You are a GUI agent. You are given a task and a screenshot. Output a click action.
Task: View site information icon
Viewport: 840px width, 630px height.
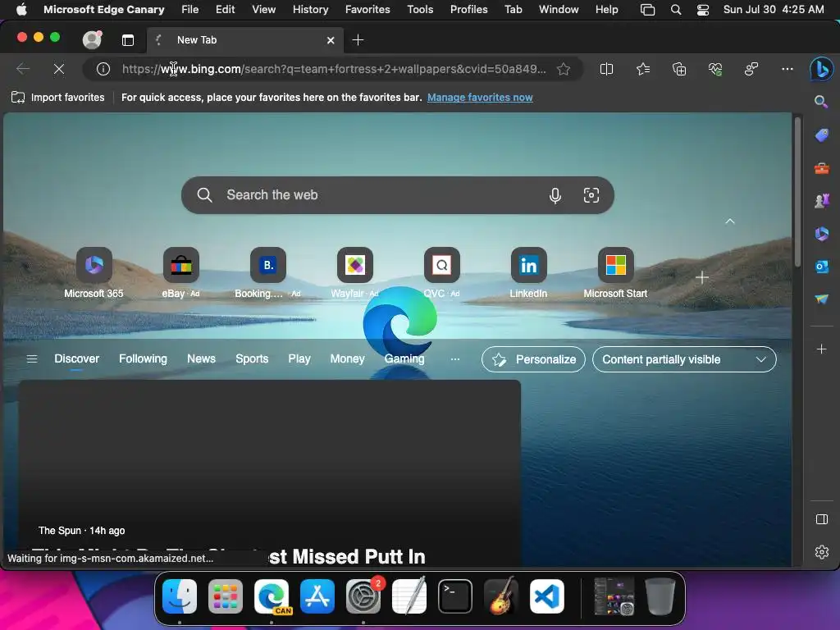pyautogui.click(x=103, y=69)
